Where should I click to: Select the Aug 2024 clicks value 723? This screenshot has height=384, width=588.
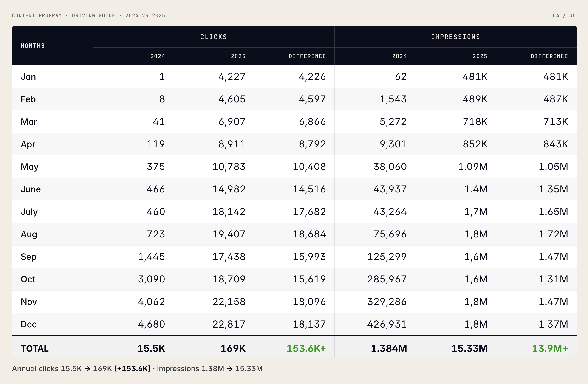point(156,234)
